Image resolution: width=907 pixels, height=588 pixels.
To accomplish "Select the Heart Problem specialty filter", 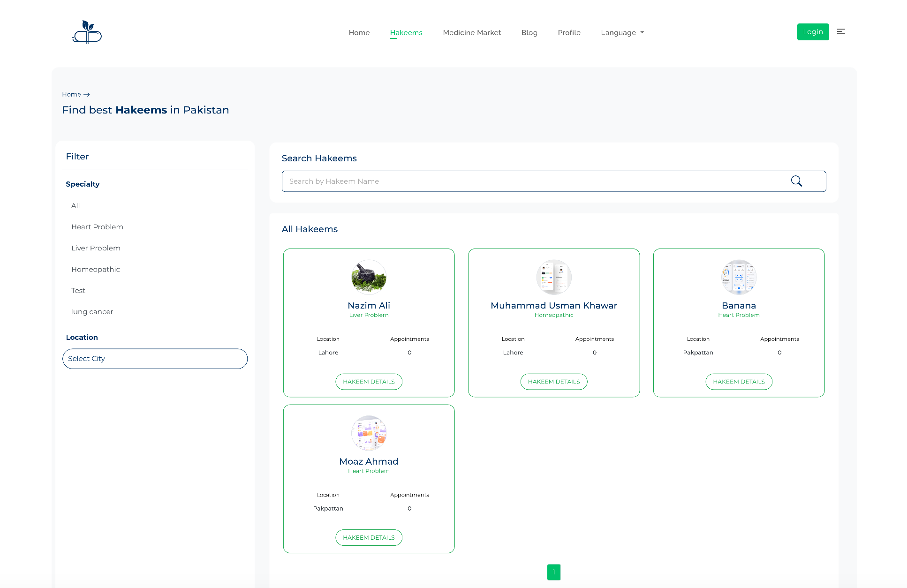I will pyautogui.click(x=97, y=227).
